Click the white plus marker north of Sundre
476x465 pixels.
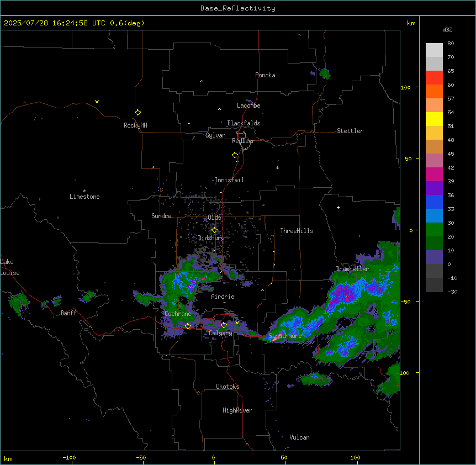(x=153, y=167)
